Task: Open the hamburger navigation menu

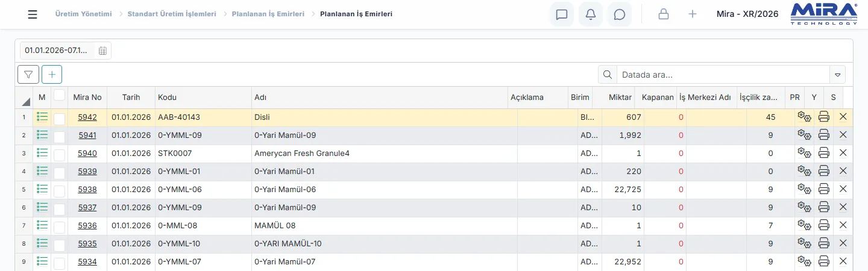Action: (x=33, y=14)
